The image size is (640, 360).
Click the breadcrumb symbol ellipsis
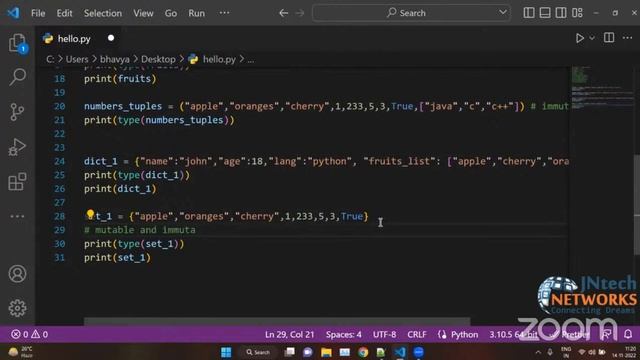(x=251, y=60)
